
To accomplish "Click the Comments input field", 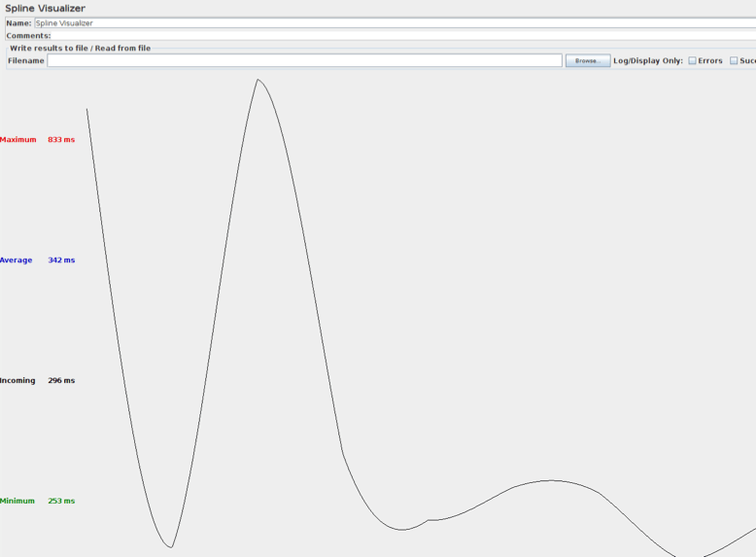I will [x=403, y=36].
